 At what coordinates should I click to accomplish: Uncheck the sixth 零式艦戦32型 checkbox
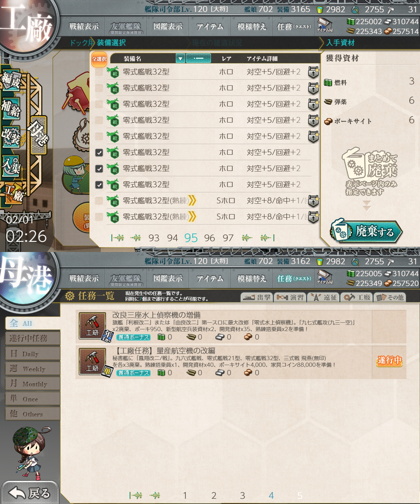[99, 153]
